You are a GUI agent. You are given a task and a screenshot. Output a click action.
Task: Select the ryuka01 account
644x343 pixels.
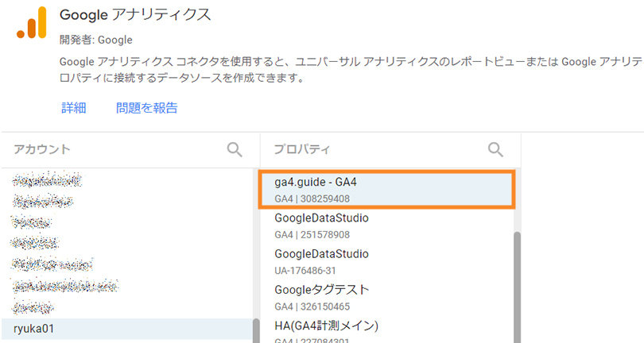[x=127, y=329]
